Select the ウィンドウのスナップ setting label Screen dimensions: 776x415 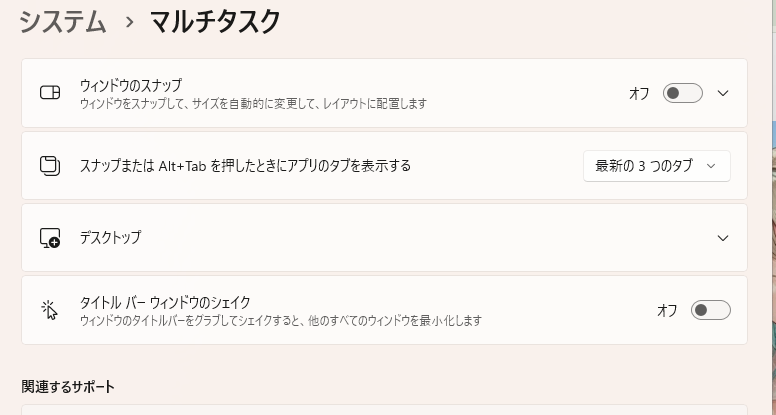point(131,85)
